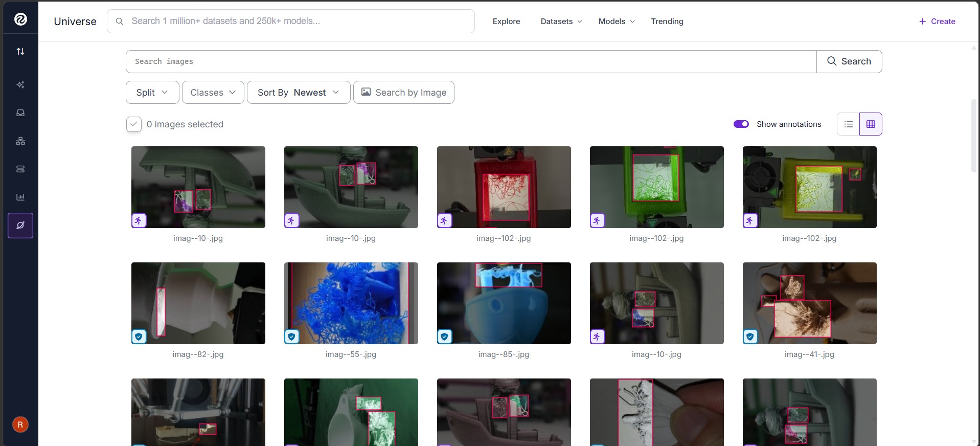Open the stacked servers sidebar icon
The image size is (980, 446).
20,169
